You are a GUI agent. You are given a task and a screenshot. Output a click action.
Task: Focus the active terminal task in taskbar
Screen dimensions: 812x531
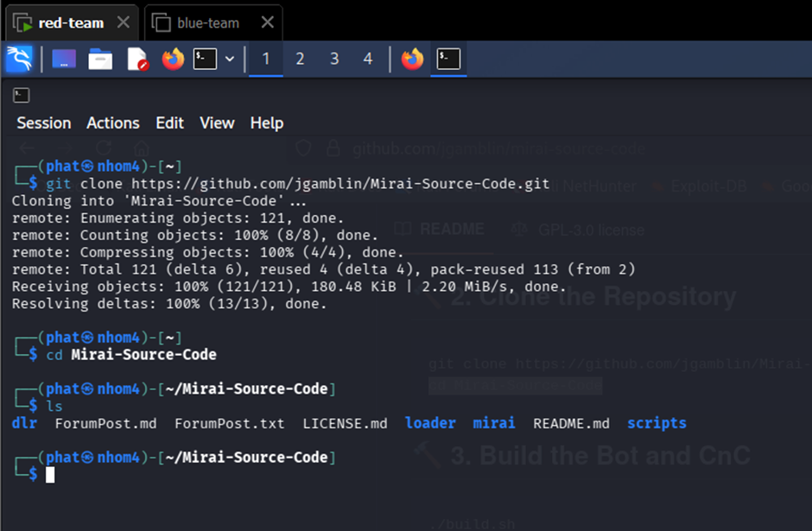pos(448,59)
